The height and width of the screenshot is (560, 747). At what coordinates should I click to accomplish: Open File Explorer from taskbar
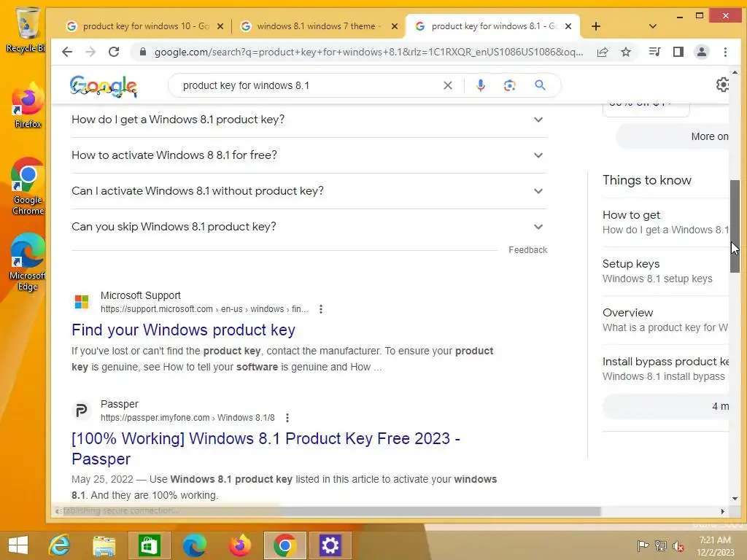point(104,545)
